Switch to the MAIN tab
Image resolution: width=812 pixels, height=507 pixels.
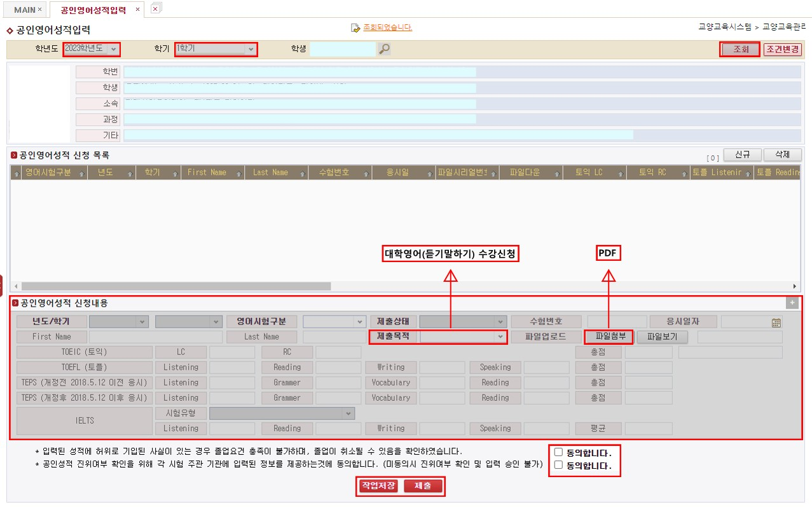click(25, 10)
